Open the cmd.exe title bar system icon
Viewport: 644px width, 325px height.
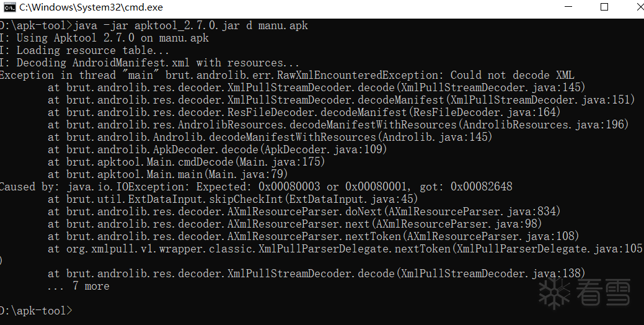[9, 7]
